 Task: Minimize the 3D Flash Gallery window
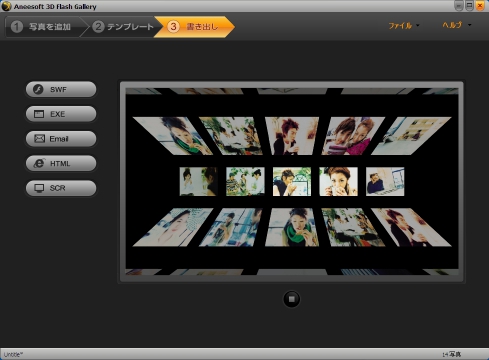[459, 6]
